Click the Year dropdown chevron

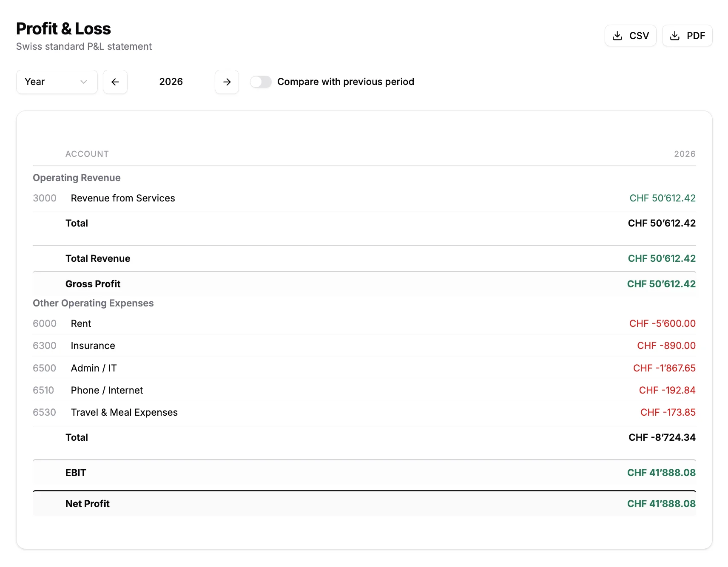click(84, 82)
